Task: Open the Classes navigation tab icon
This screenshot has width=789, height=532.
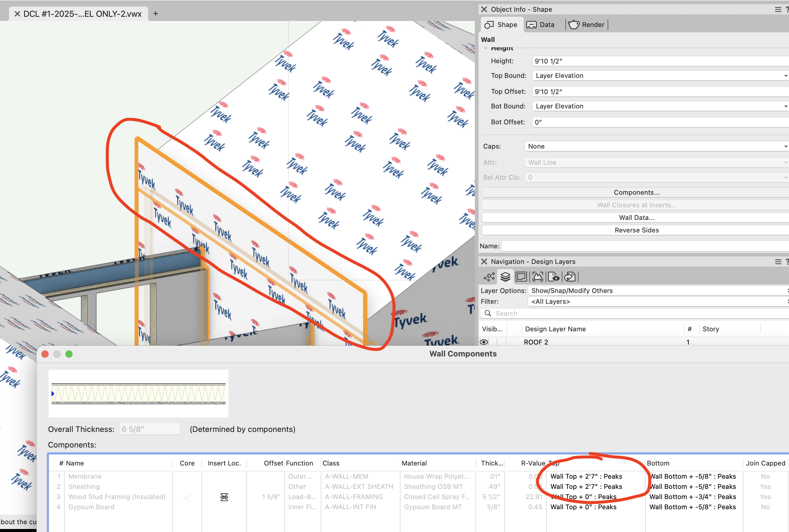Action: 489,277
